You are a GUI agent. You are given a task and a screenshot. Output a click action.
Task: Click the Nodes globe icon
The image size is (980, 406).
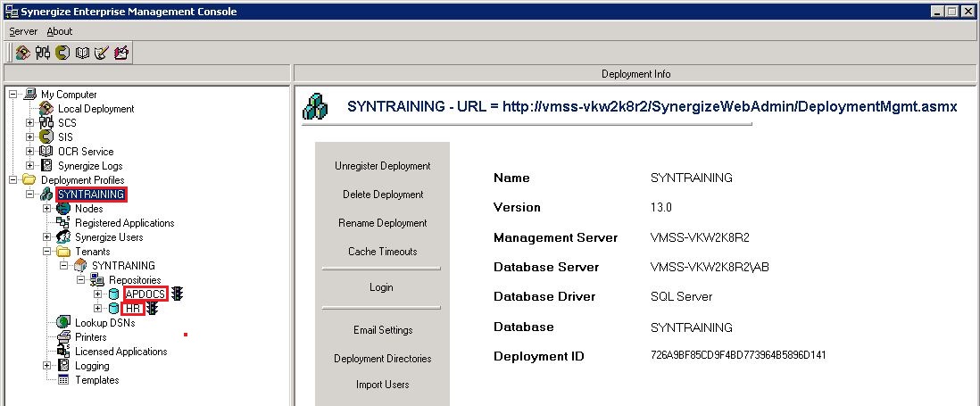(x=63, y=209)
